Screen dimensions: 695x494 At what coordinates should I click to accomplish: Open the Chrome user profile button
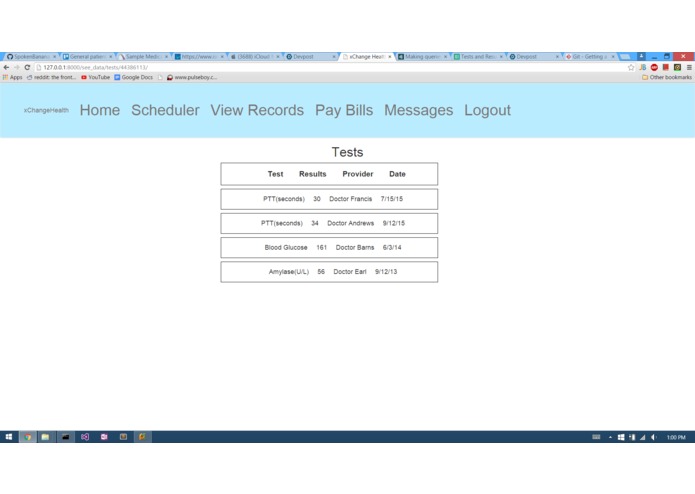point(641,56)
